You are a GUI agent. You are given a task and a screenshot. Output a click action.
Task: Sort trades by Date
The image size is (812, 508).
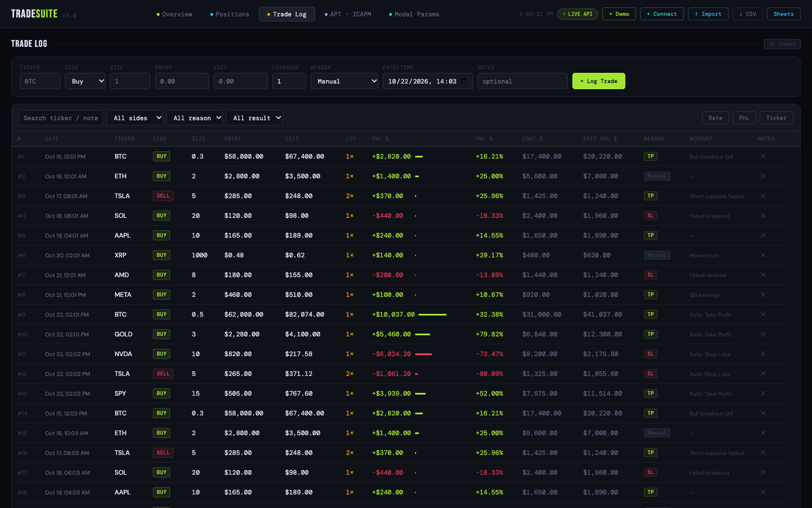[716, 117]
